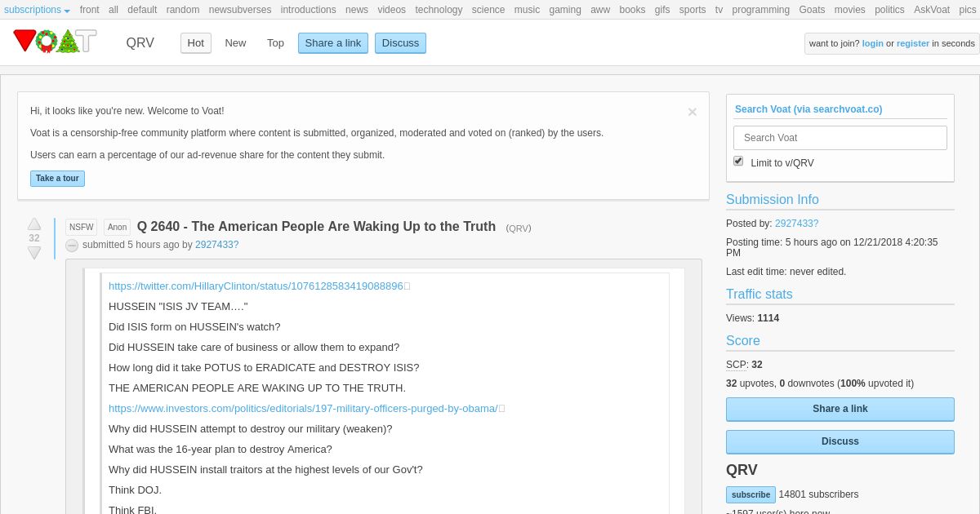The height and width of the screenshot is (514, 980).
Task: Open the gifs subverse link
Action: (x=662, y=10)
